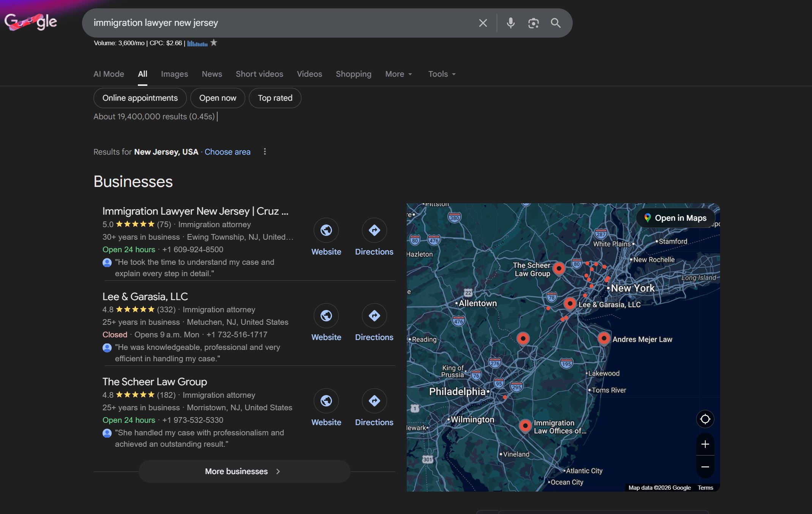Screen dimensions: 812x514
Task: Zoom out using the map minus control
Action: [x=705, y=467]
